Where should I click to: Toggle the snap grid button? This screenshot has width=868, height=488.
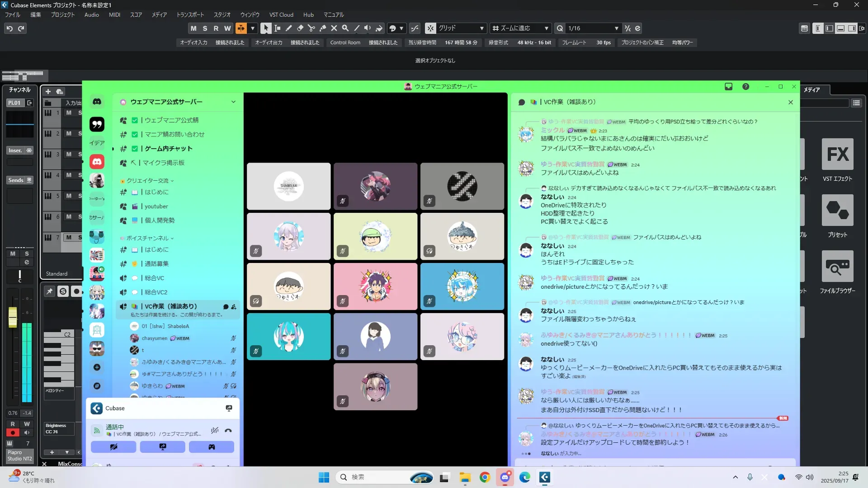pos(430,28)
